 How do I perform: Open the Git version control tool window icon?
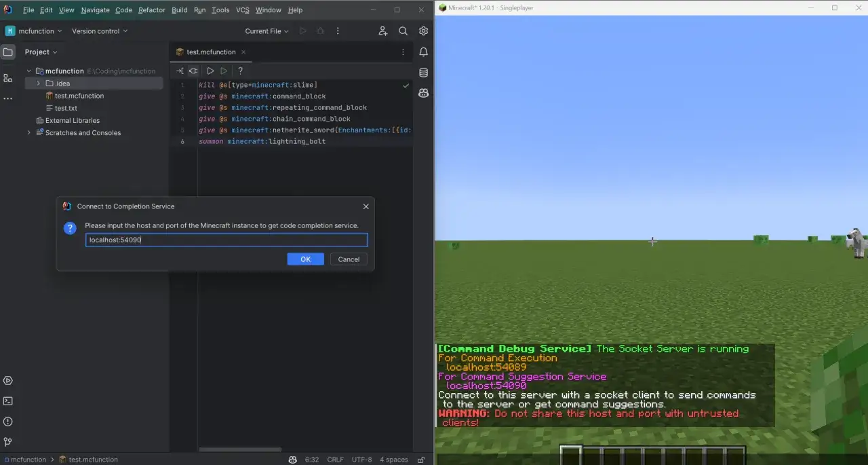point(8,442)
